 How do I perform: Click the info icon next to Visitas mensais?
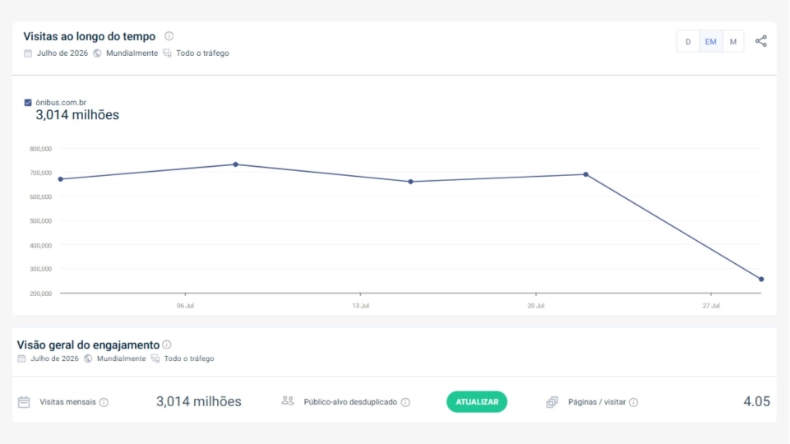(x=104, y=402)
